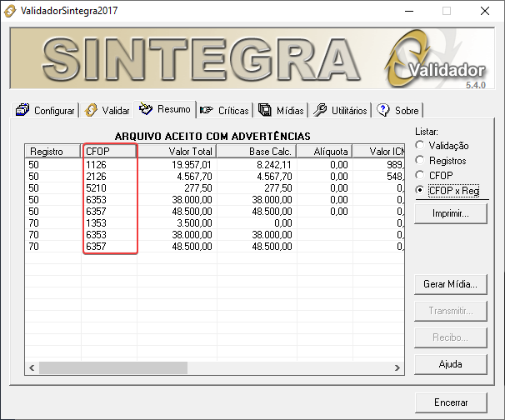Click the horizontal scrollbar right arrow
Image resolution: width=505 pixels, height=420 pixels.
[397, 367]
